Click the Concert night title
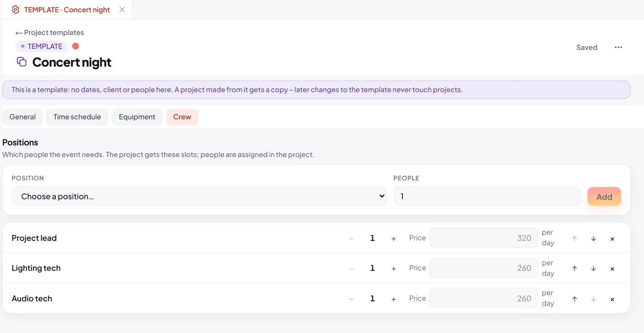The image size is (644, 333). click(72, 62)
